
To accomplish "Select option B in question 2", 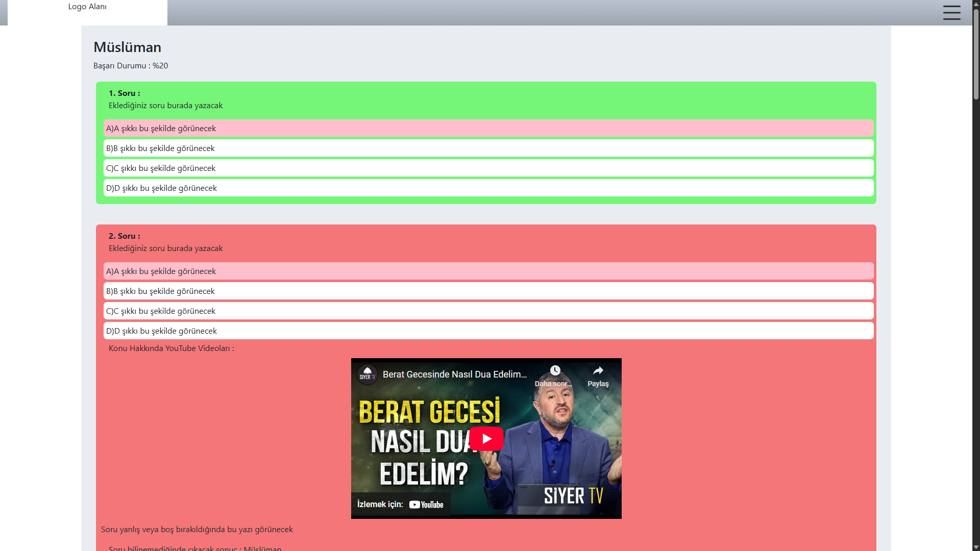I will coord(488,291).
